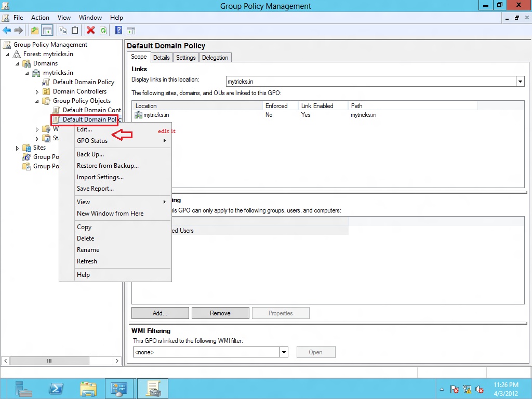Select the Domains tree node

(46, 63)
